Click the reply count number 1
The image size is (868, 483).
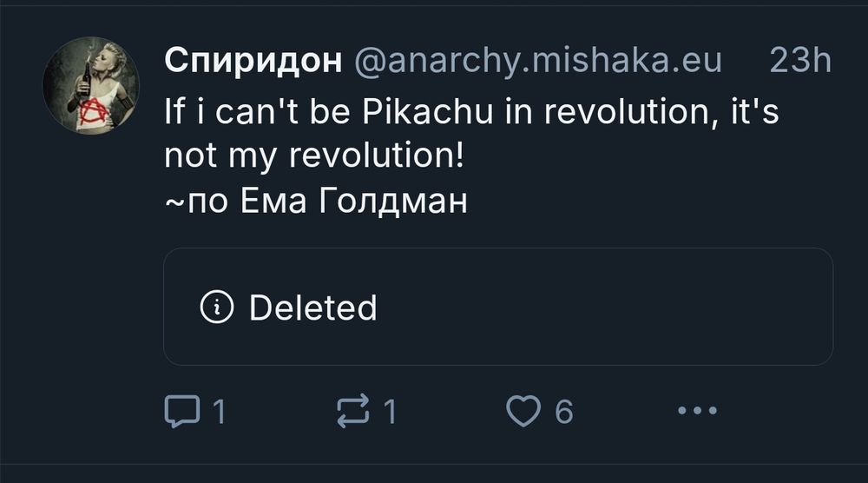220,411
